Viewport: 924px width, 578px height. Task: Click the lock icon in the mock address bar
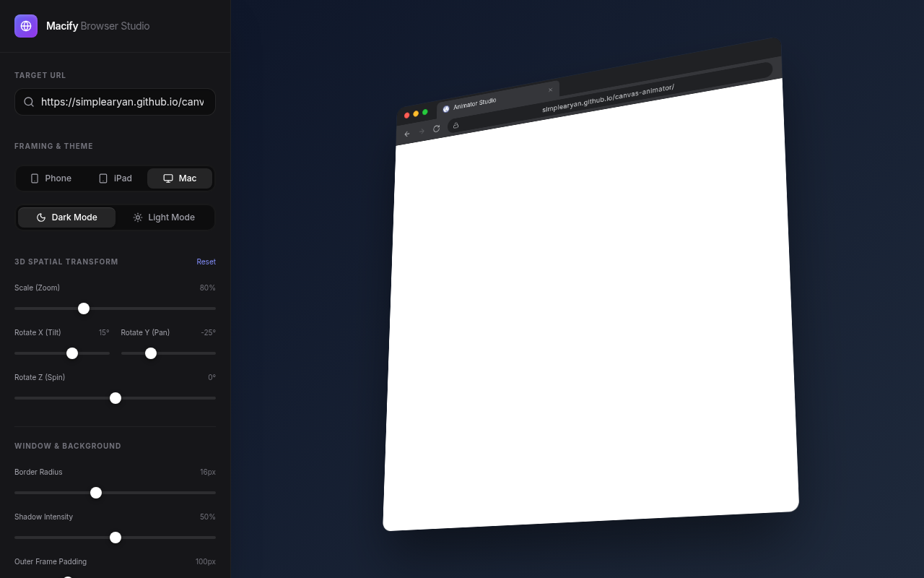coord(456,125)
